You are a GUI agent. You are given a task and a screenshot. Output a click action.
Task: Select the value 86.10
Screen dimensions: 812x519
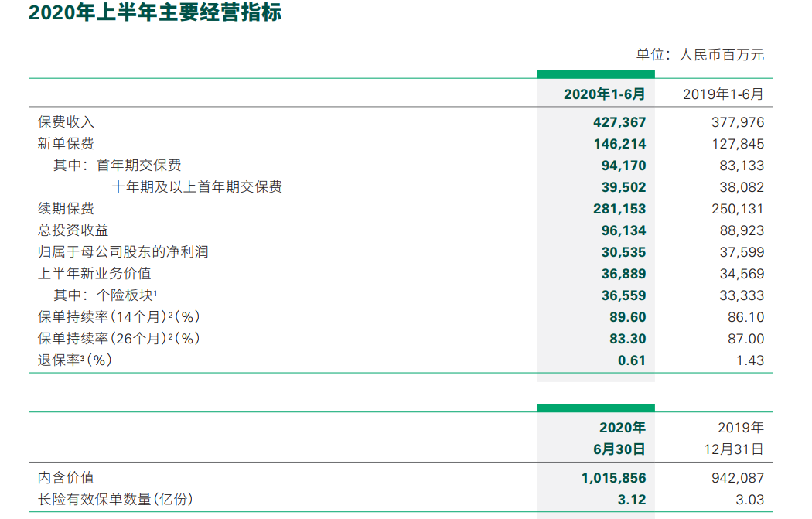point(745,318)
